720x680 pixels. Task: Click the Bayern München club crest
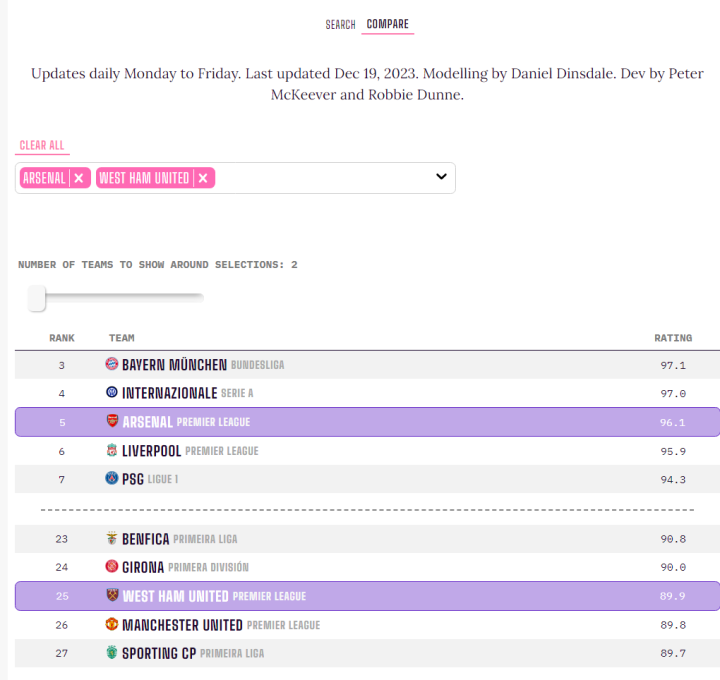[112, 365]
